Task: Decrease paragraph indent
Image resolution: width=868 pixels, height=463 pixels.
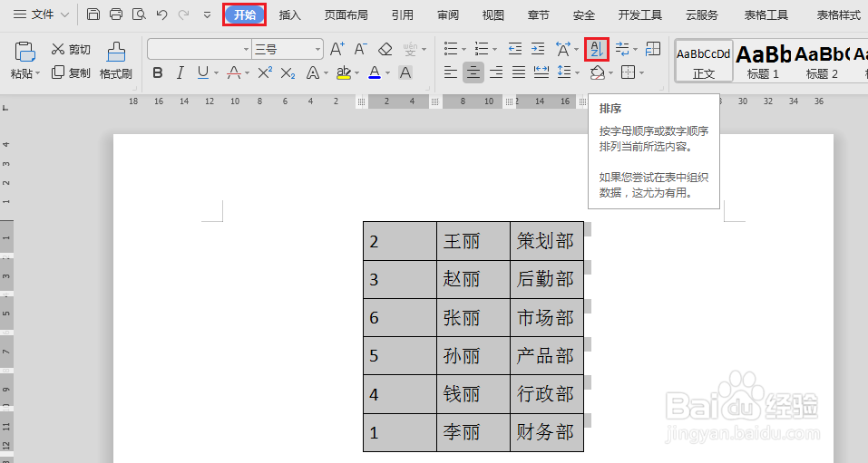Action: (515, 49)
